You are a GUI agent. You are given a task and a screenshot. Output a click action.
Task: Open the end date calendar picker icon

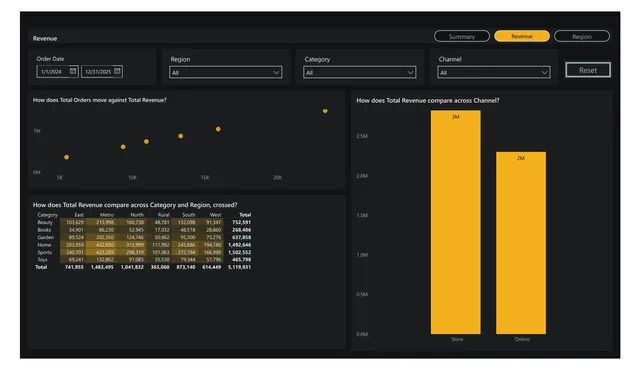(117, 71)
